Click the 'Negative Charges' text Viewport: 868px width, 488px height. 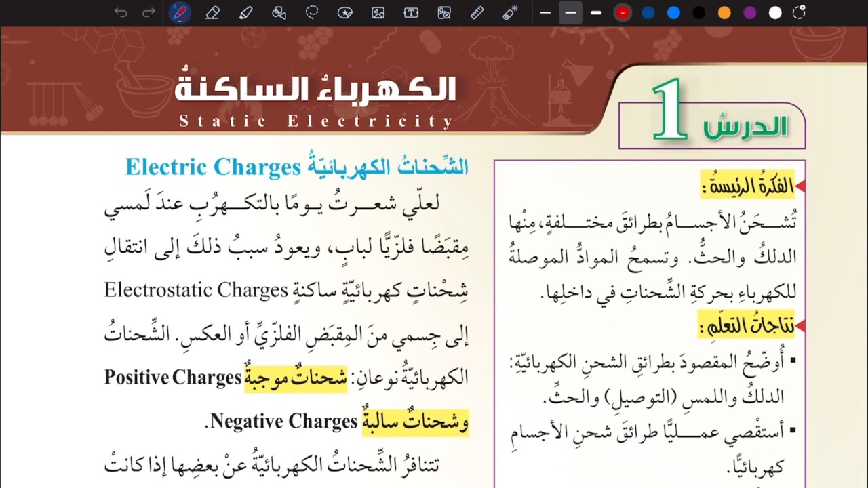[284, 422]
